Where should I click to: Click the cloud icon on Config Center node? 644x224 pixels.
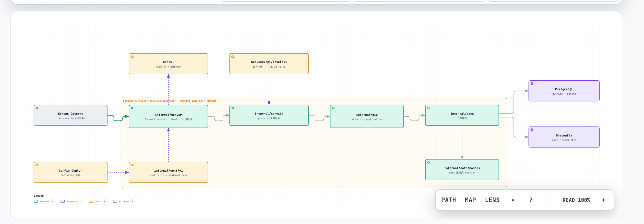point(37,165)
